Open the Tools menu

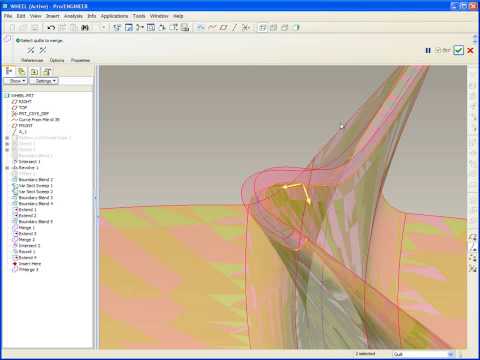139,16
